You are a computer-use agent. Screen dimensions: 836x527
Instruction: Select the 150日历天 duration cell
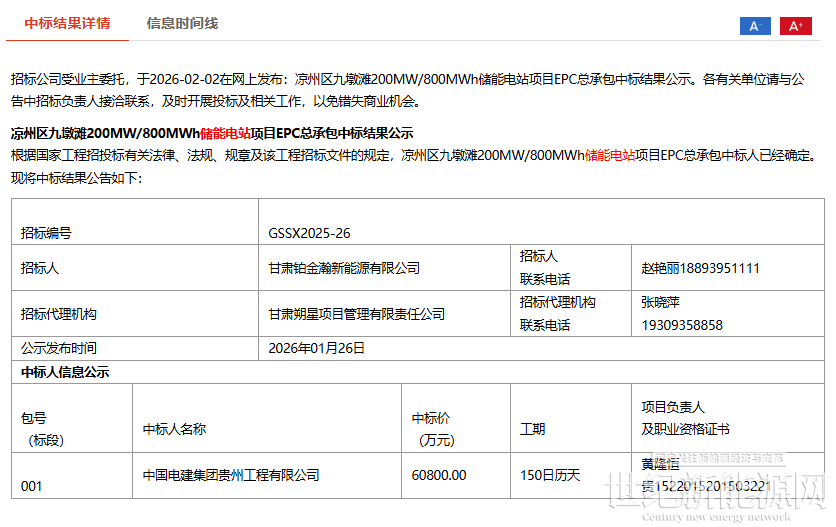[x=550, y=475]
